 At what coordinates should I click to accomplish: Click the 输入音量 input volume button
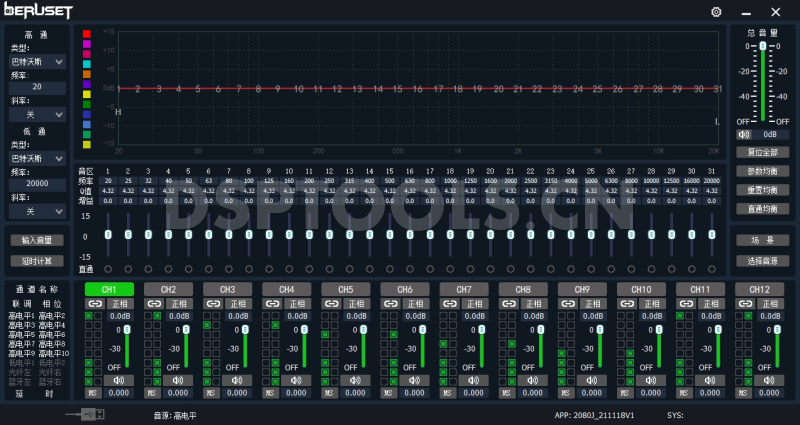(37, 240)
